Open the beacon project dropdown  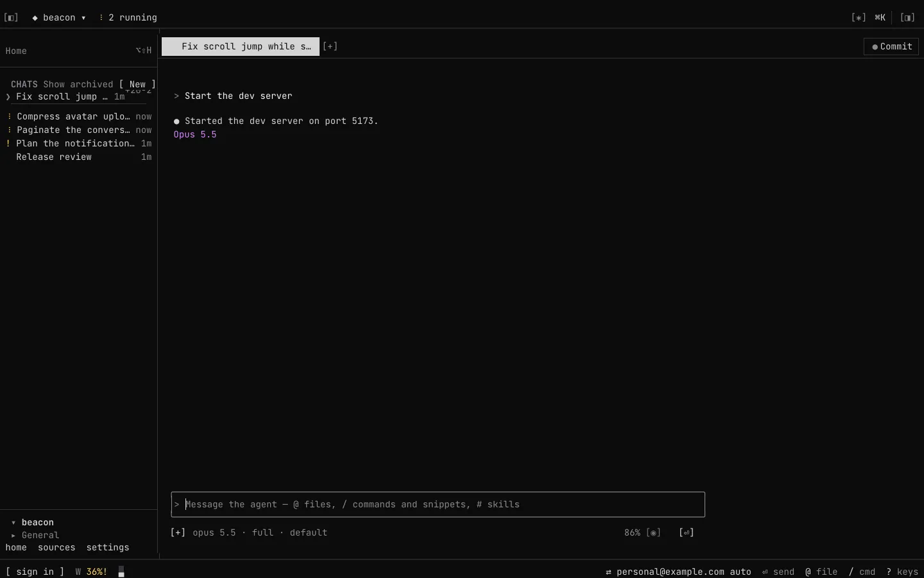pos(59,17)
